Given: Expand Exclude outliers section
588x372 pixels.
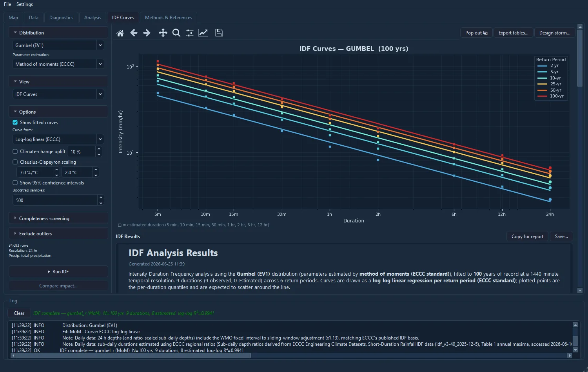Looking at the screenshot, I should click(58, 234).
